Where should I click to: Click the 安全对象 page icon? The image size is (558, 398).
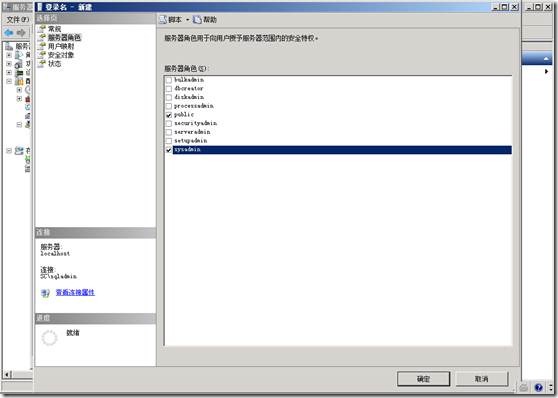click(42, 54)
